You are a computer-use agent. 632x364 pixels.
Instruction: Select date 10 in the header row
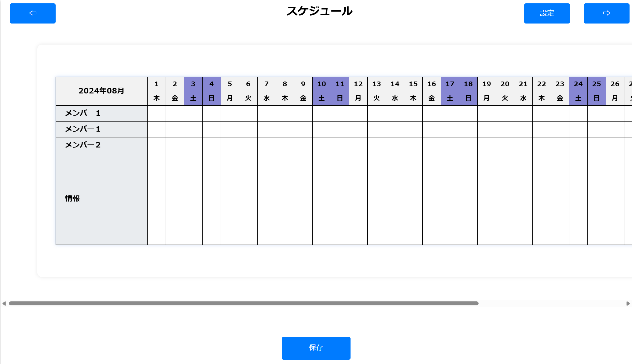(322, 84)
